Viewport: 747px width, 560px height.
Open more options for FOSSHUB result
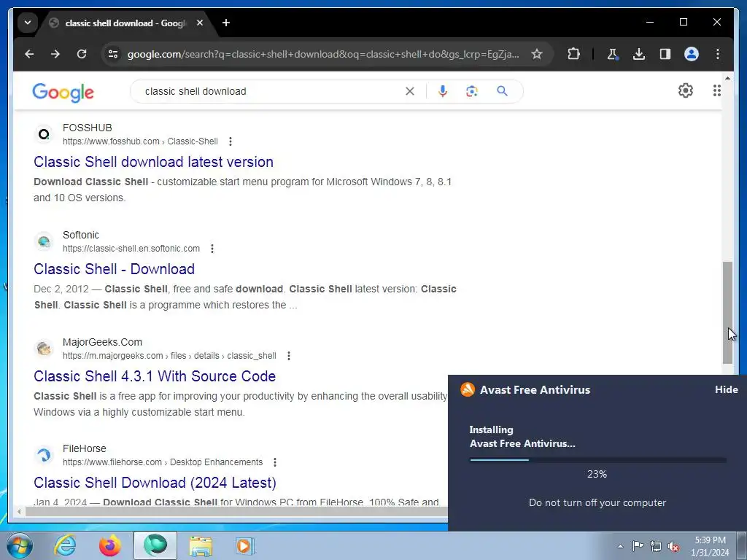point(231,141)
